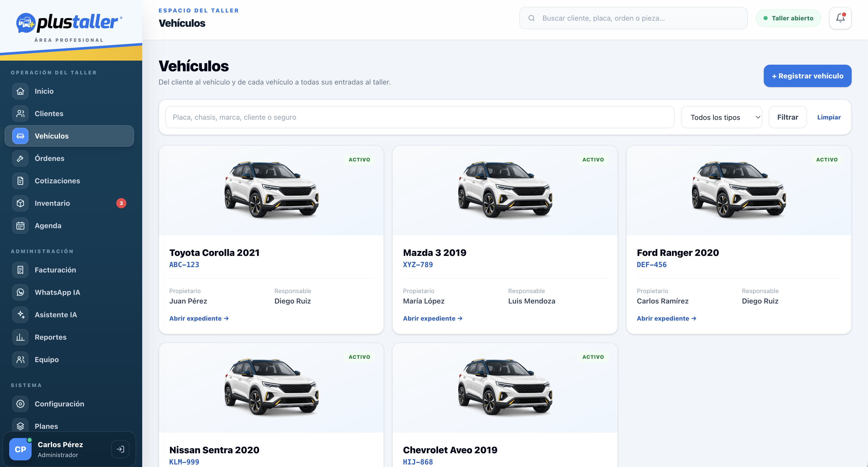Click the Reportes chart icon
Screen dimensions: 868x467
(20, 337)
